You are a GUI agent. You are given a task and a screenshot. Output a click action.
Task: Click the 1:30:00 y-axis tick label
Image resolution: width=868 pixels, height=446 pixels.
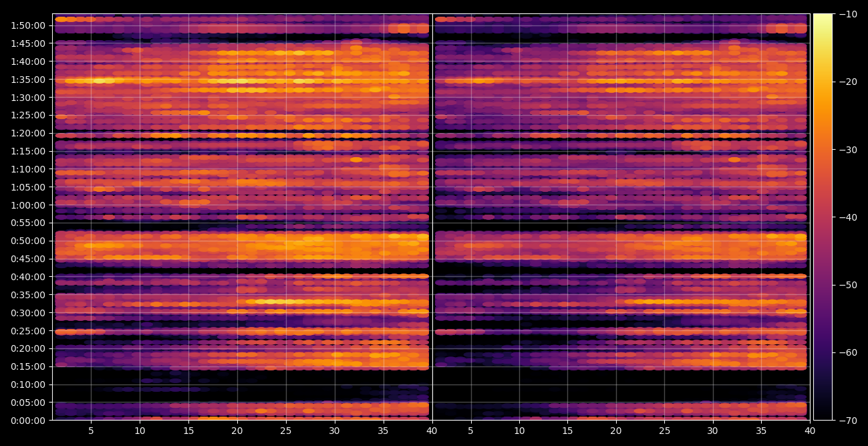[x=28, y=98]
